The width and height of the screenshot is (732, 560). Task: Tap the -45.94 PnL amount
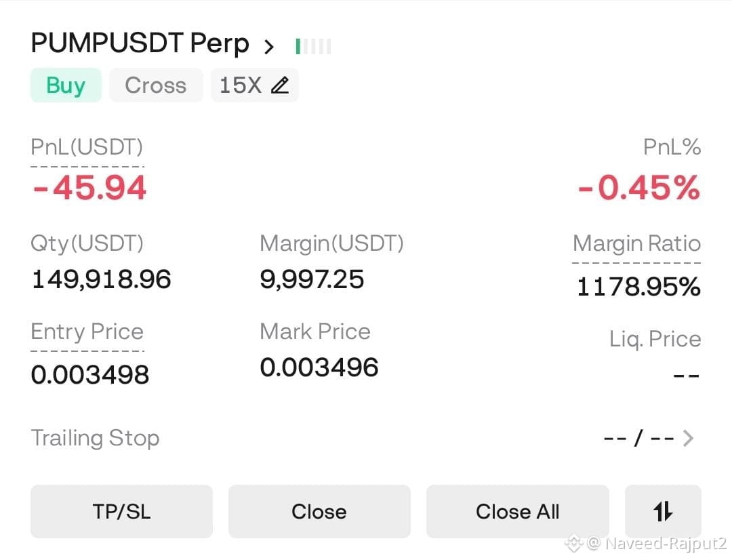[89, 188]
